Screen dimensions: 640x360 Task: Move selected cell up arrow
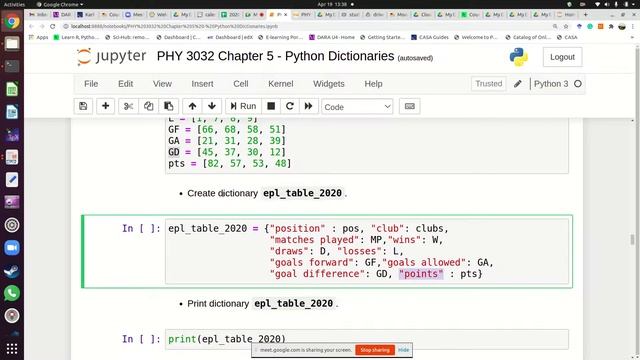[x=192, y=106]
